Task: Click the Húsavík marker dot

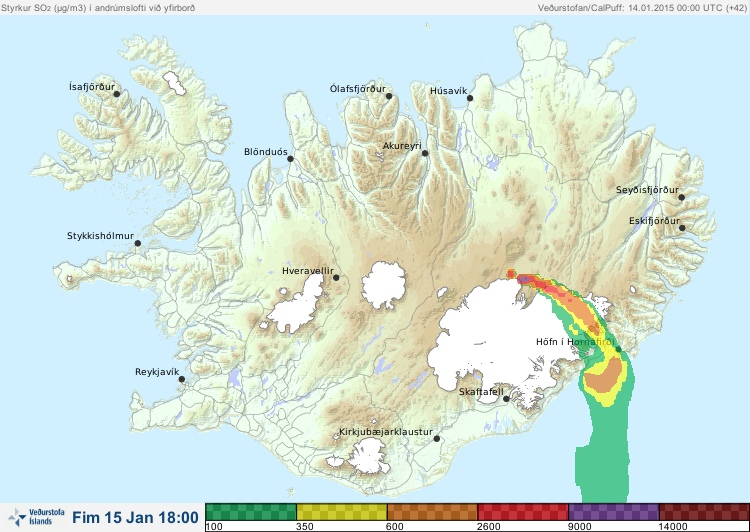Action: coord(470,98)
